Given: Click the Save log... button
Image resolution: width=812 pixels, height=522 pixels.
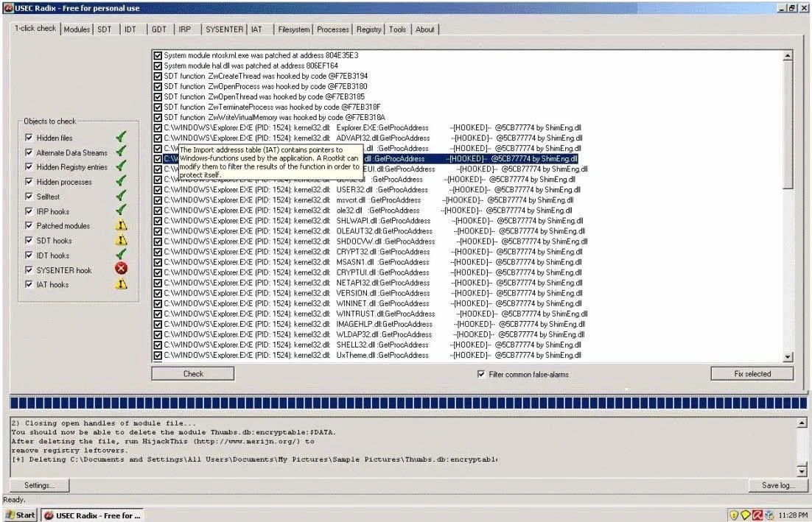Looking at the screenshot, I should 778,484.
